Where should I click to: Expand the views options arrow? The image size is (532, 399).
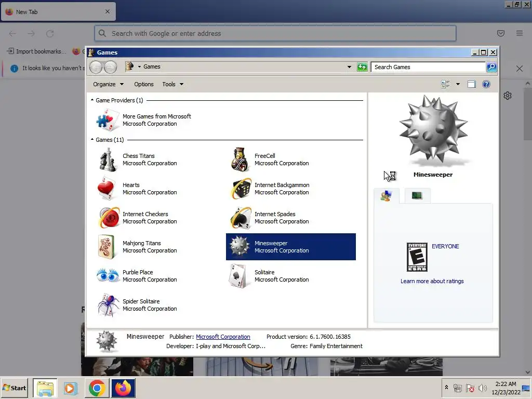[x=458, y=84]
